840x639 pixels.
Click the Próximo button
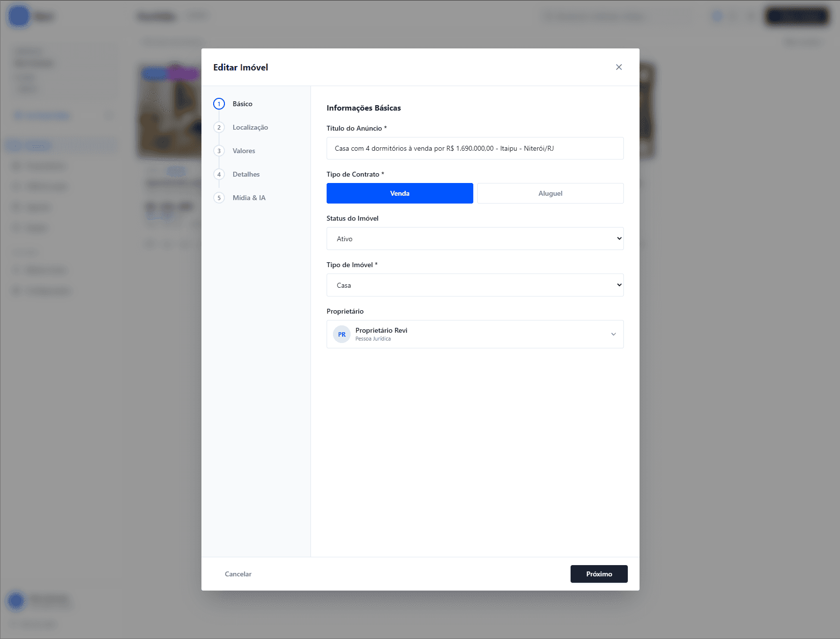coord(598,574)
